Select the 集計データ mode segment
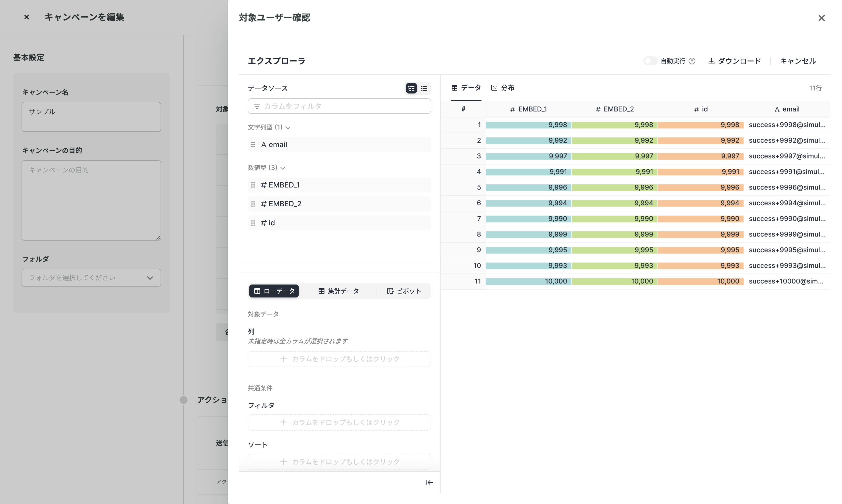842x504 pixels. [338, 291]
